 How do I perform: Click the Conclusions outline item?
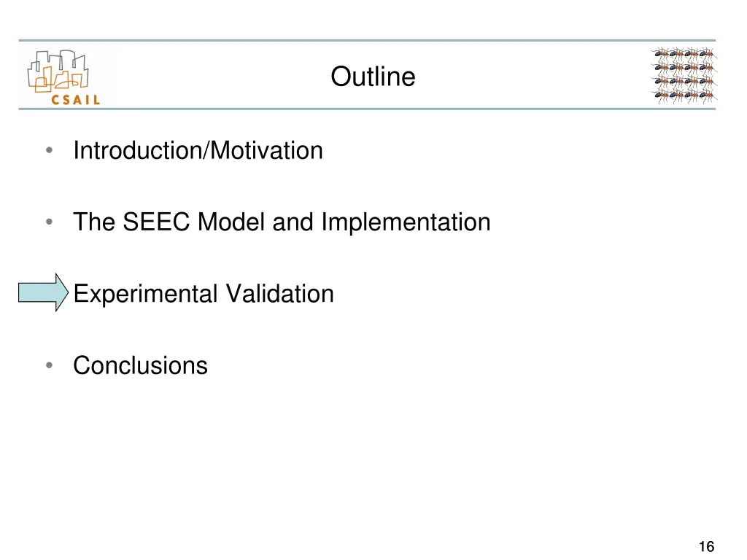click(x=141, y=365)
